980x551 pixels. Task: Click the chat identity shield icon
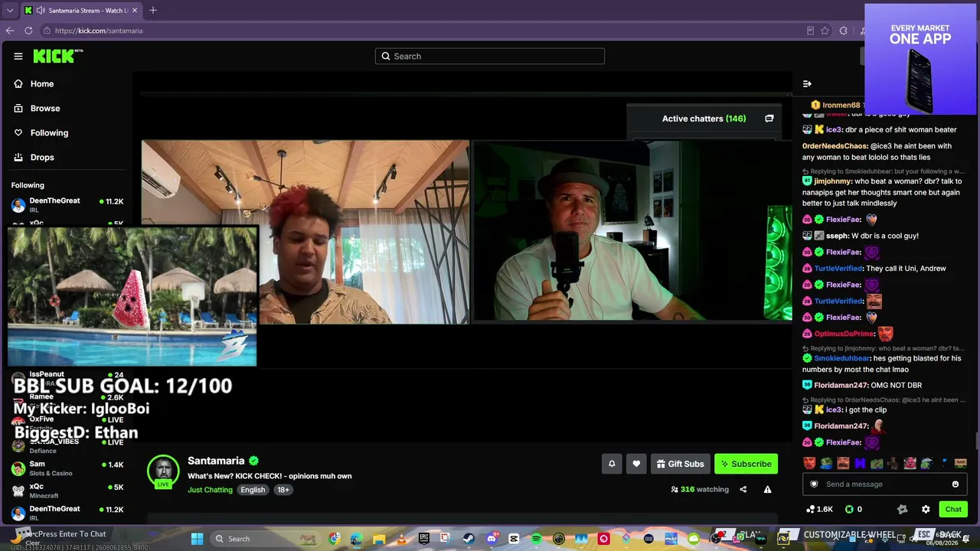[x=814, y=484]
